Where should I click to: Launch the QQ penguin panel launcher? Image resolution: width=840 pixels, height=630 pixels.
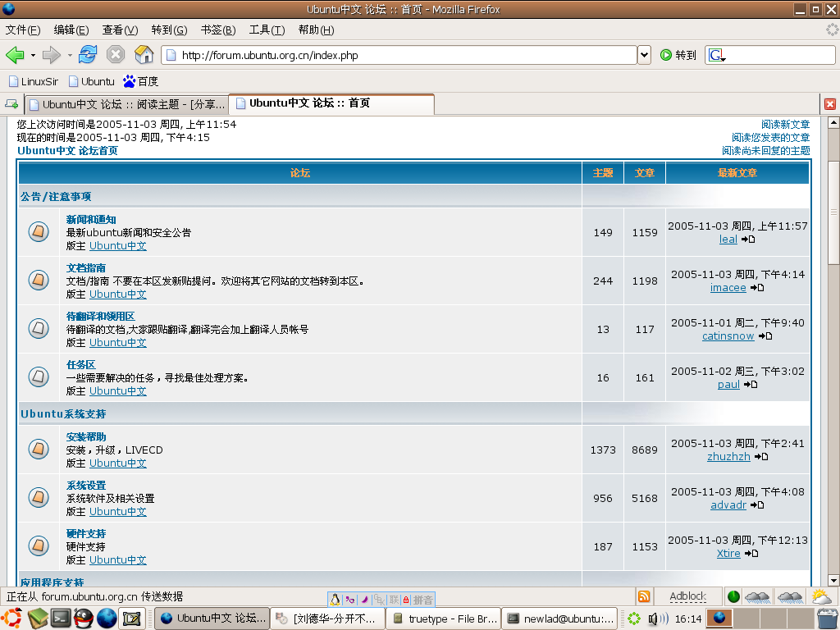[x=84, y=619]
